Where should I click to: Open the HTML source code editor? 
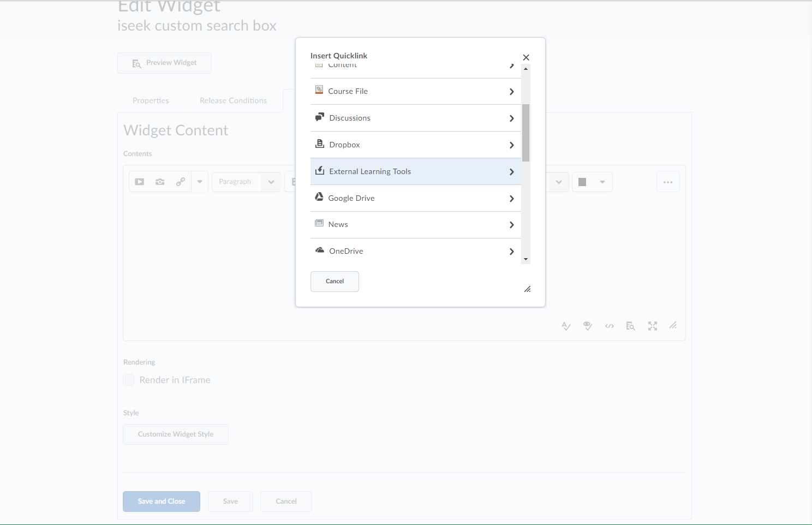[x=610, y=326]
